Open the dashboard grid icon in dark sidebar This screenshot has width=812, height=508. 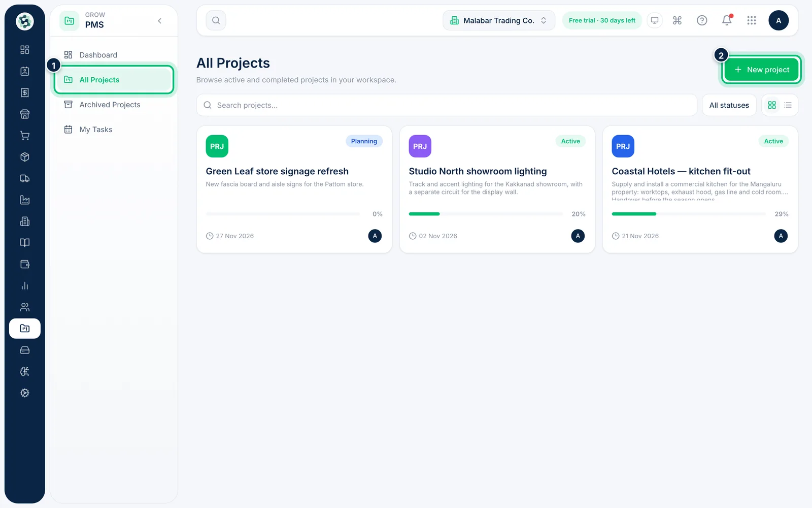24,50
